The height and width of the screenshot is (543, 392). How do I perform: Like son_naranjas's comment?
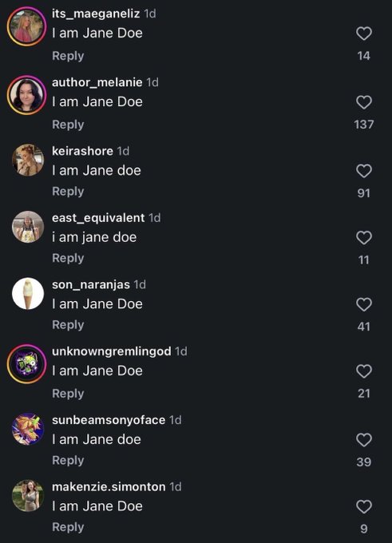tap(363, 304)
